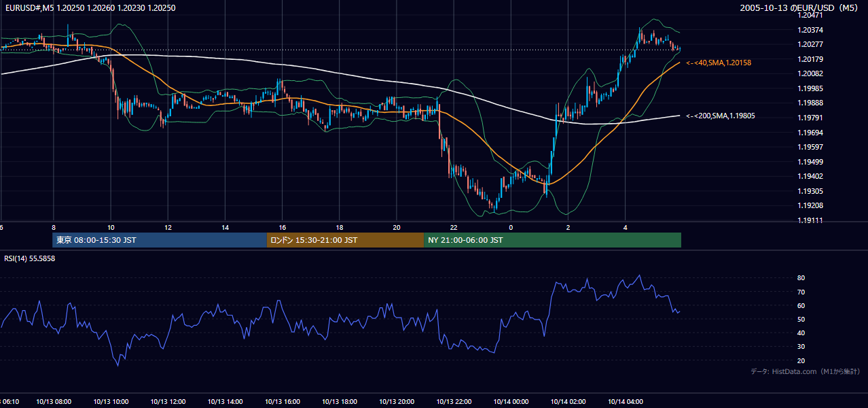Click the 10/14 00:00 time label

click(x=511, y=401)
